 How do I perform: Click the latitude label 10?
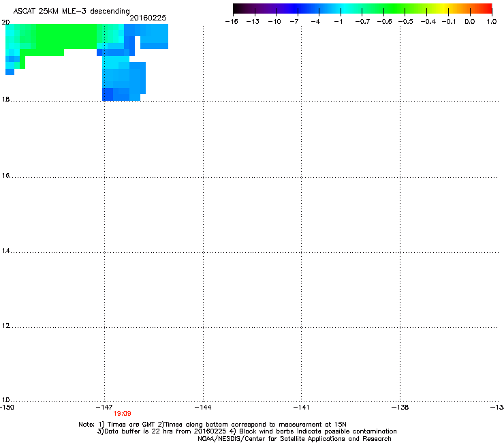[5, 400]
